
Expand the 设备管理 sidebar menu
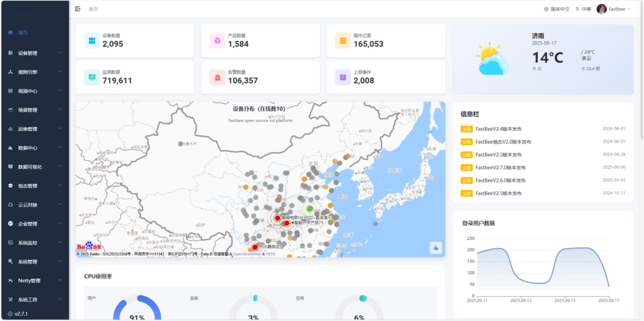[34, 53]
